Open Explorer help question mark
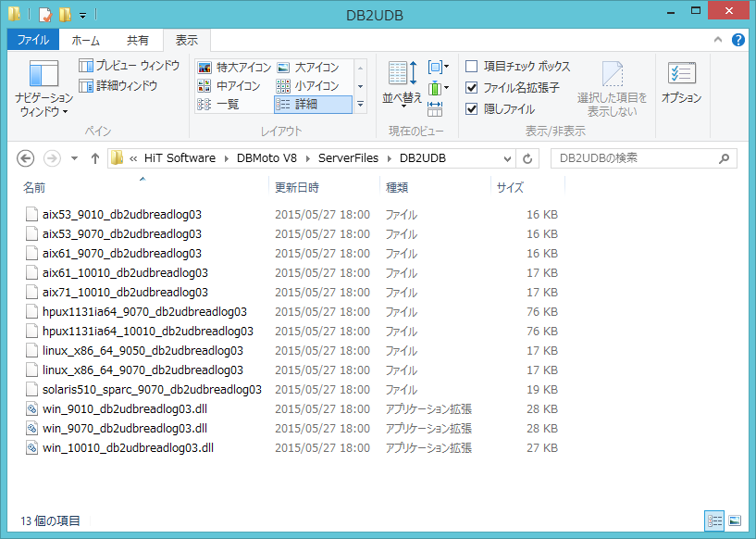Viewport: 756px width, 539px height. pos(738,40)
